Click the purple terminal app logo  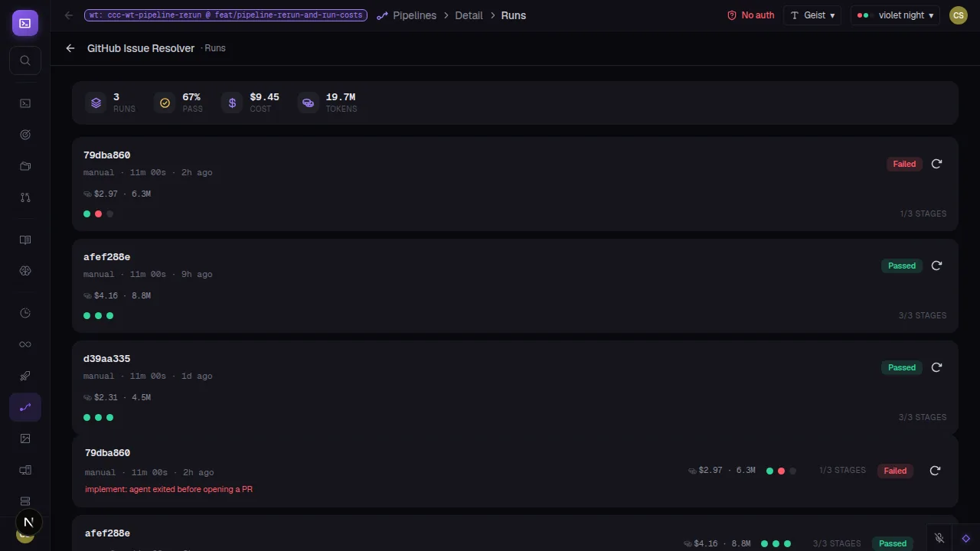point(25,23)
